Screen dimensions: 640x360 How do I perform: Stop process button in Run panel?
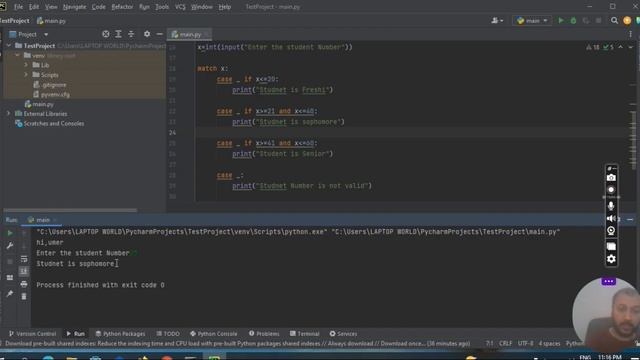[x=10, y=261]
